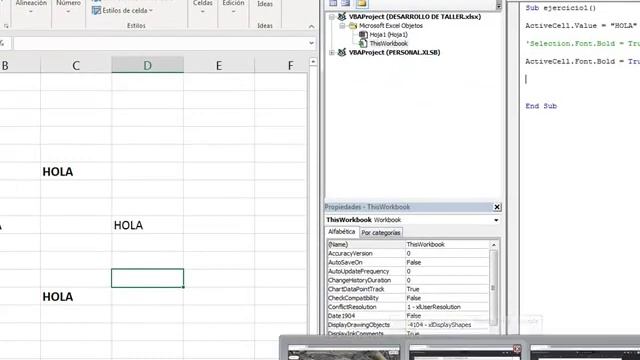Click the ChartDataPointTrack True value

(447, 289)
